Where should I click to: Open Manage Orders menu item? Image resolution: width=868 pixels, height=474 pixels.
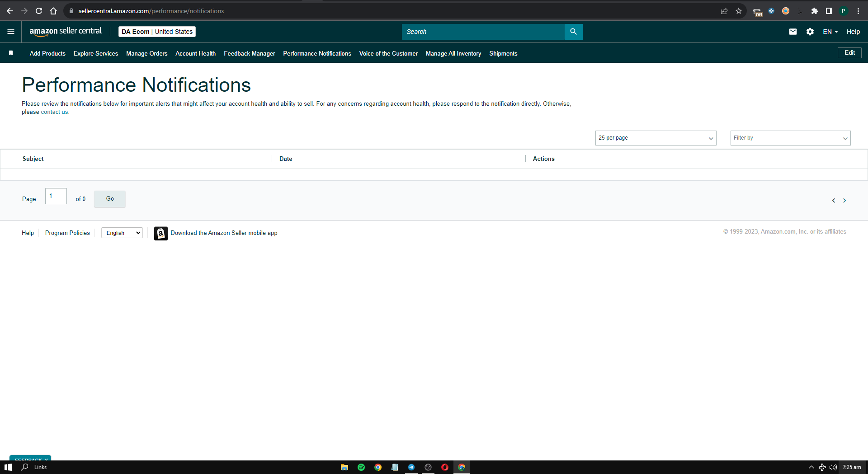[x=146, y=53]
